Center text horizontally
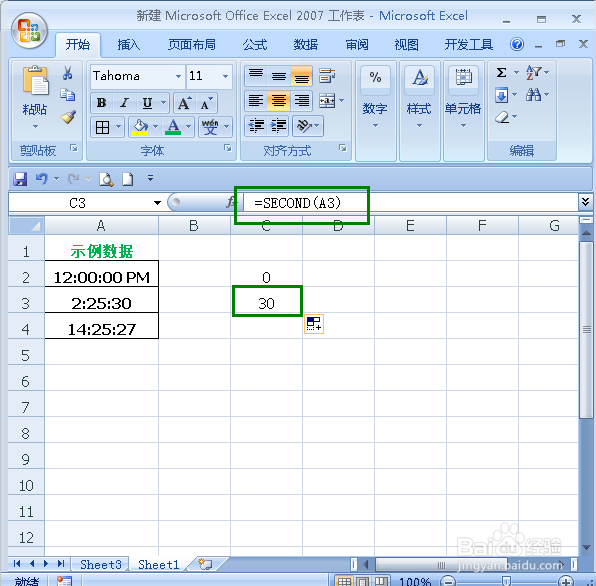The image size is (596, 586). pos(279,101)
